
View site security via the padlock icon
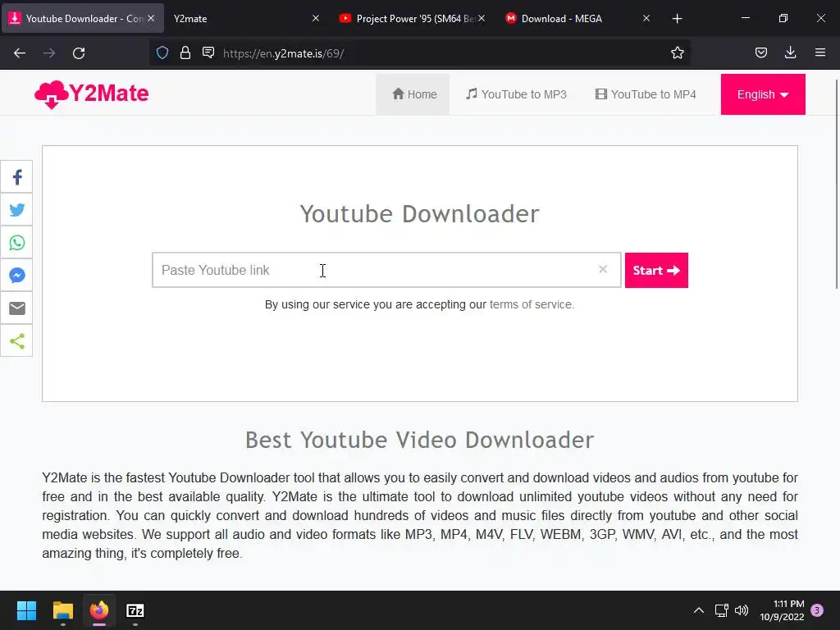click(185, 53)
